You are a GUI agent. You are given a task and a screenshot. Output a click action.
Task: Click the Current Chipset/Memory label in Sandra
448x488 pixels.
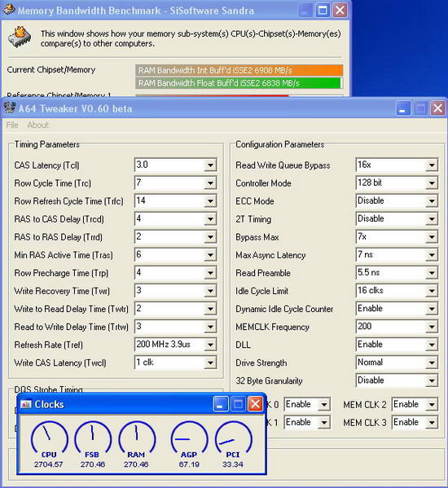coord(51,70)
